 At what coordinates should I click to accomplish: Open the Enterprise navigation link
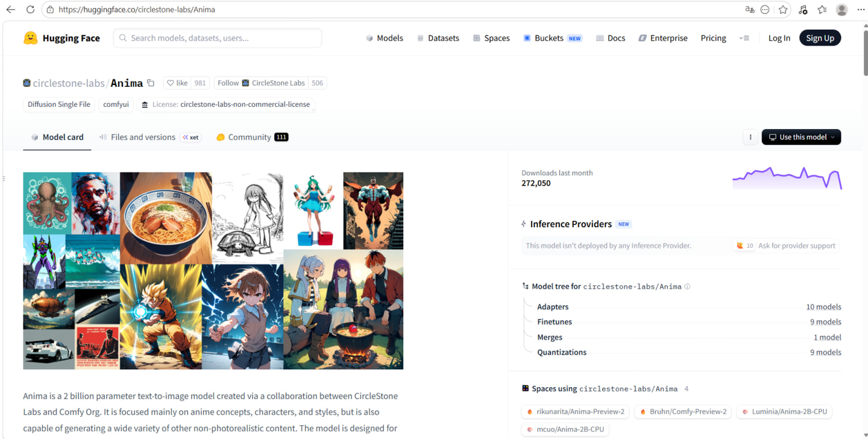tap(663, 38)
